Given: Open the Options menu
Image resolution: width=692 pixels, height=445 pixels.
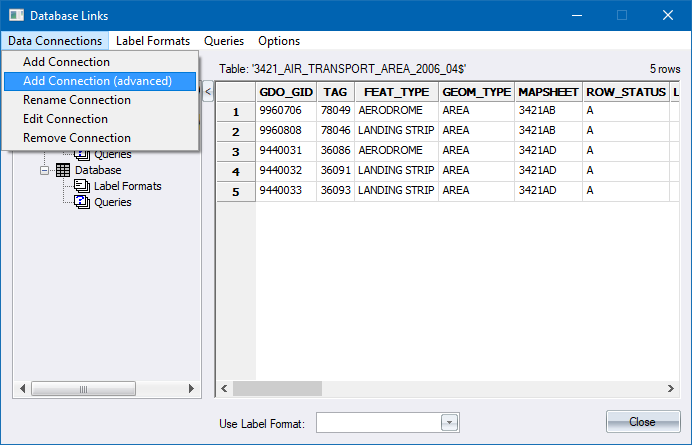Looking at the screenshot, I should [x=279, y=41].
